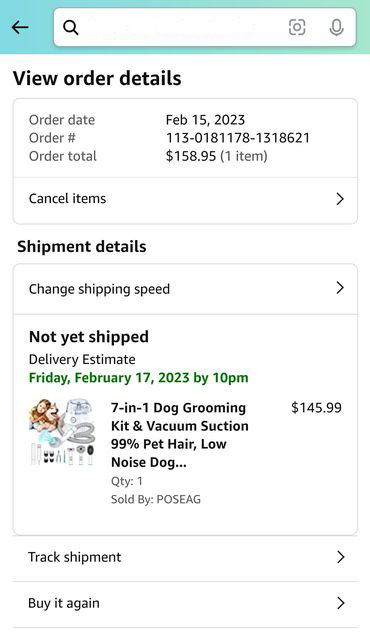Tap the Friday, February 17 delivery estimate

coord(138,378)
